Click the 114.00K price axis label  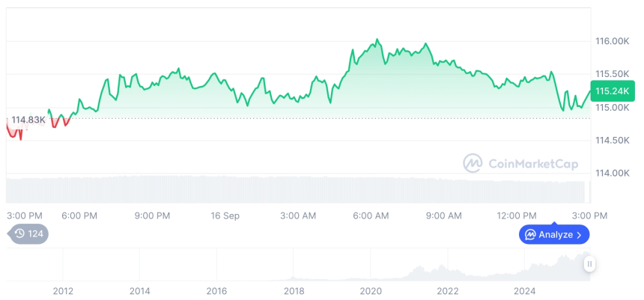pos(611,174)
